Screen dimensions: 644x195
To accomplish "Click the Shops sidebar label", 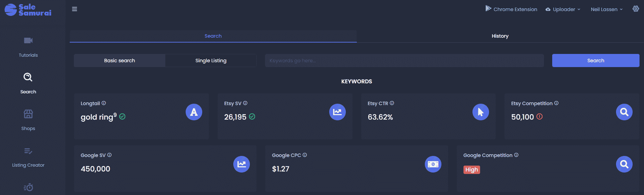I will point(28,128).
